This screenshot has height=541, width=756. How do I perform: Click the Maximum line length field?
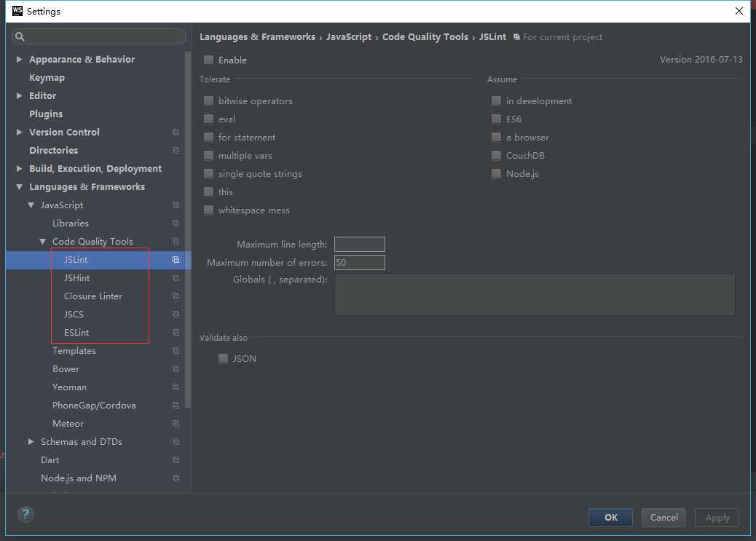(x=360, y=245)
